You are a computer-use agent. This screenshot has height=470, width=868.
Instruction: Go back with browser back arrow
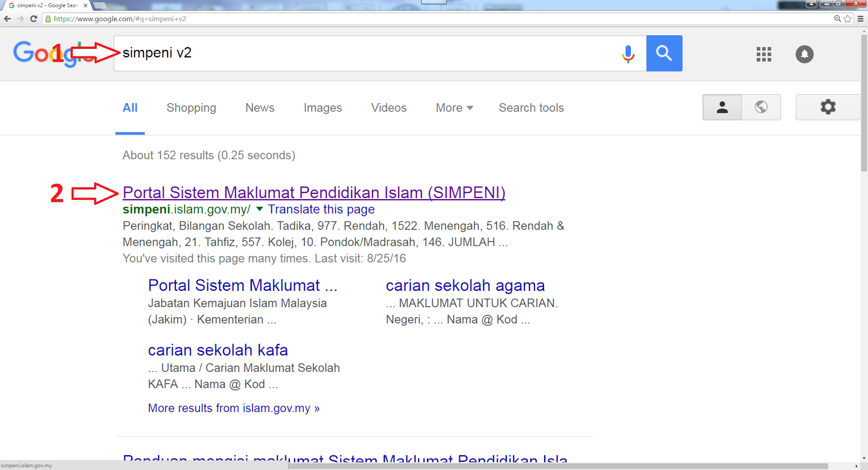[x=7, y=18]
